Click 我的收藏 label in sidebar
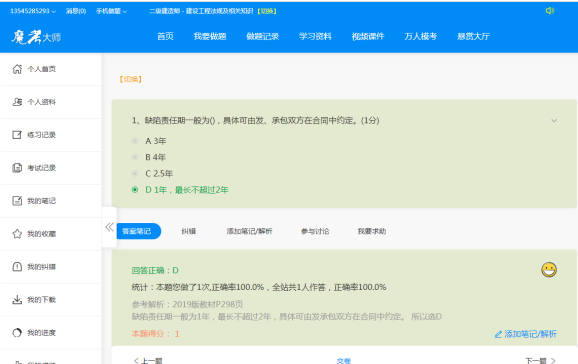Viewport: 578px width, 364px height. pyautogui.click(x=41, y=234)
